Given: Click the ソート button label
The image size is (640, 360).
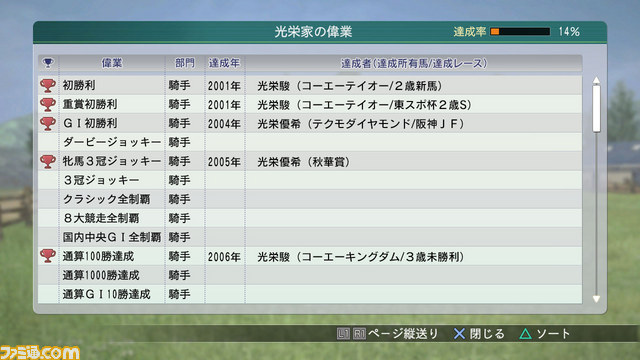Looking at the screenshot, I should point(553,334).
